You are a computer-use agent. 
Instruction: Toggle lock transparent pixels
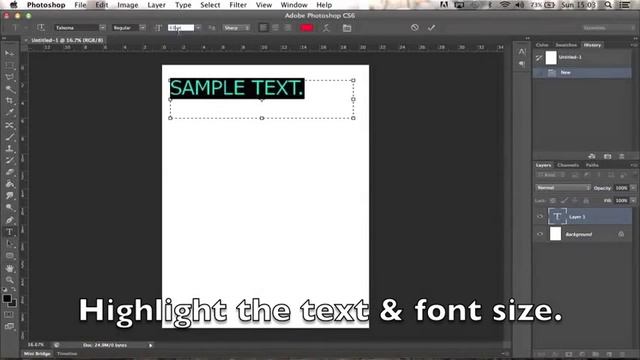click(553, 200)
